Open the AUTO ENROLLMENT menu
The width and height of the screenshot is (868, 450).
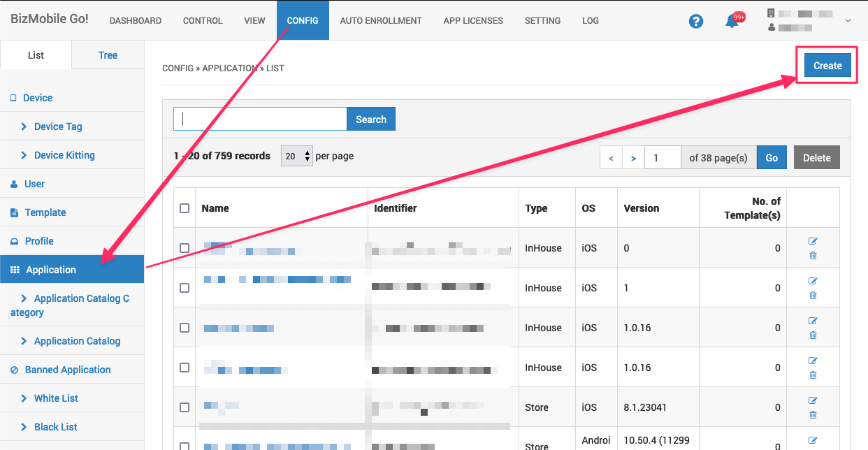381,21
